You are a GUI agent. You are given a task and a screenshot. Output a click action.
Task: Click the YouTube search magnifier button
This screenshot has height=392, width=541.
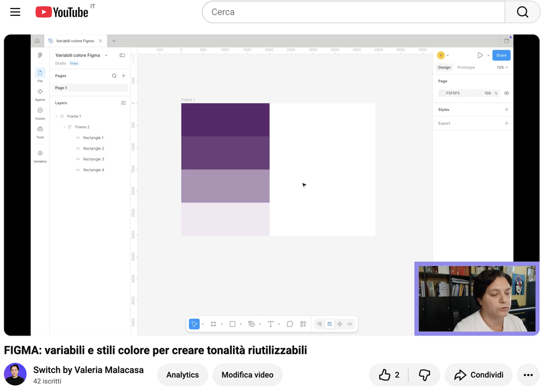(523, 12)
